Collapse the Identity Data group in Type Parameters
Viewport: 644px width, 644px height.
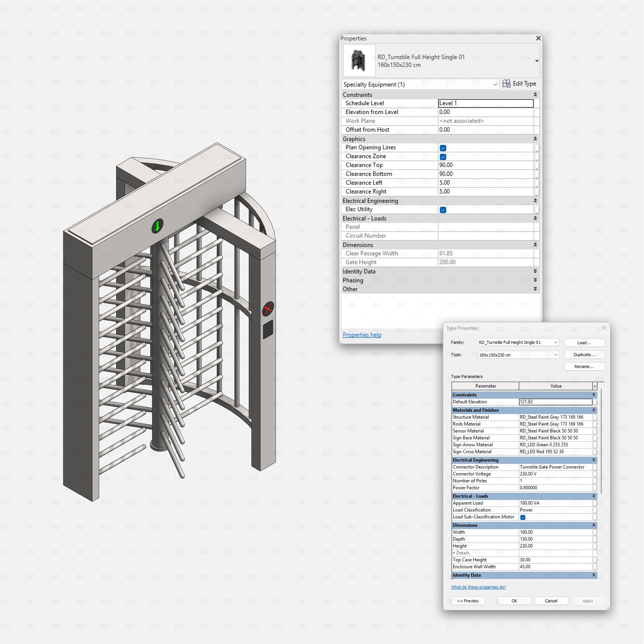point(594,575)
